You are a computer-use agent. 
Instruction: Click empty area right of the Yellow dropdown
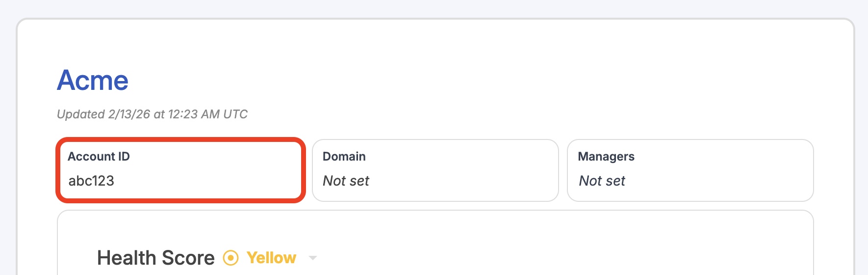(539, 258)
